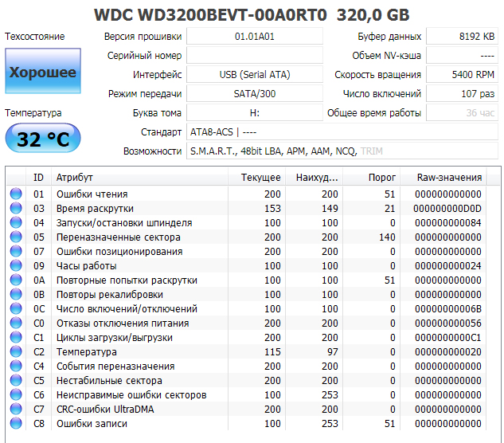
Task: Click status orb of CRC-ошибки UltraDMA row
Action: 16,410
